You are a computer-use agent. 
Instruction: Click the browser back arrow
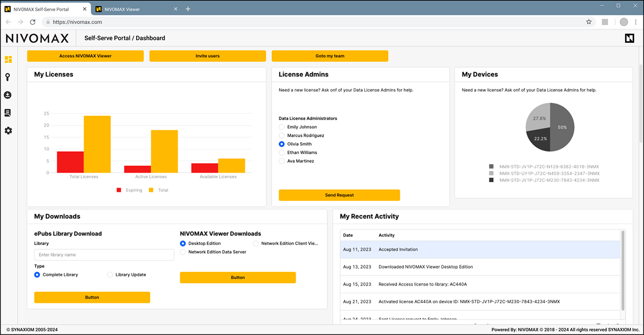8,22
